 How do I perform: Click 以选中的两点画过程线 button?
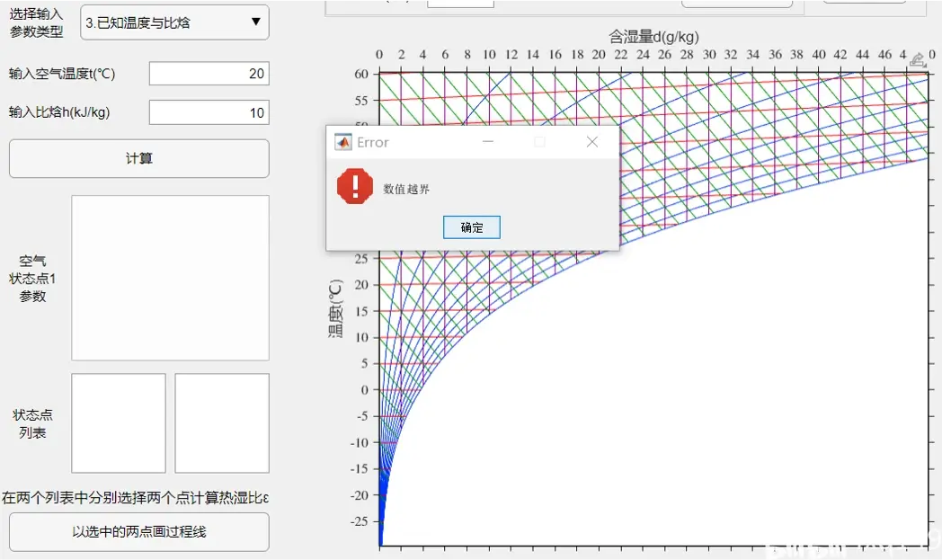click(x=139, y=532)
